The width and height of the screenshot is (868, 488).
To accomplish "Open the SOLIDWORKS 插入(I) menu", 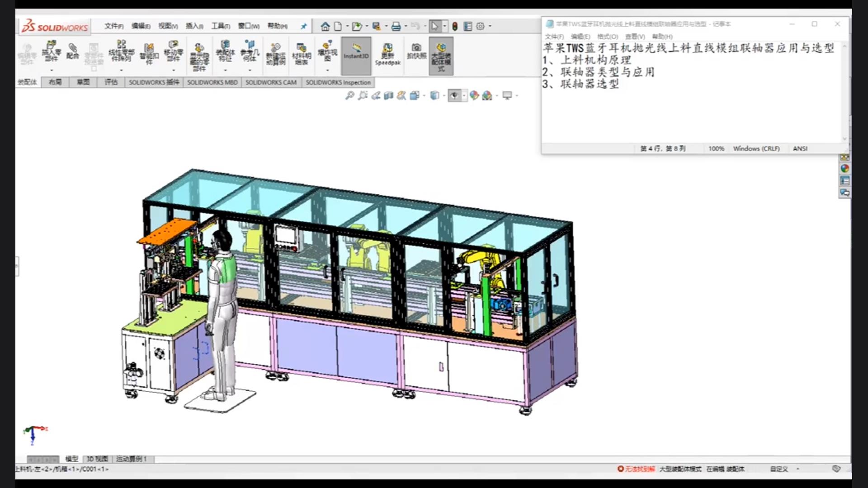I will (x=194, y=26).
